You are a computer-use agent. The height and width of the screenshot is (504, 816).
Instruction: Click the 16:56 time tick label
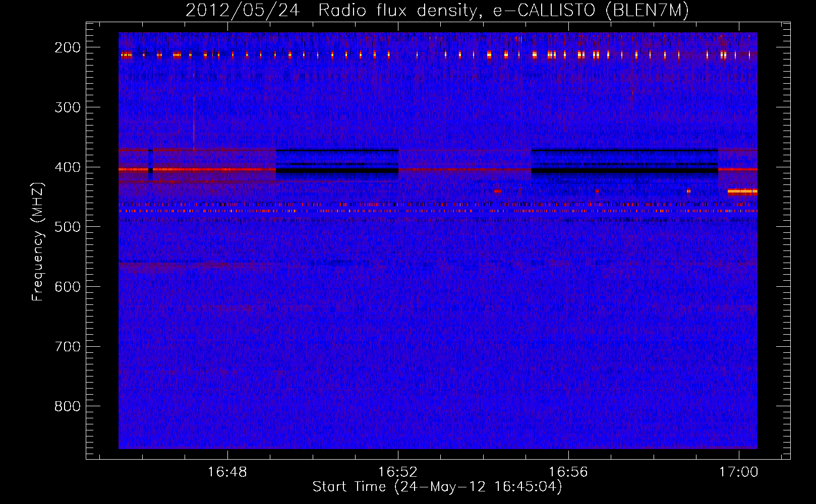click(568, 472)
